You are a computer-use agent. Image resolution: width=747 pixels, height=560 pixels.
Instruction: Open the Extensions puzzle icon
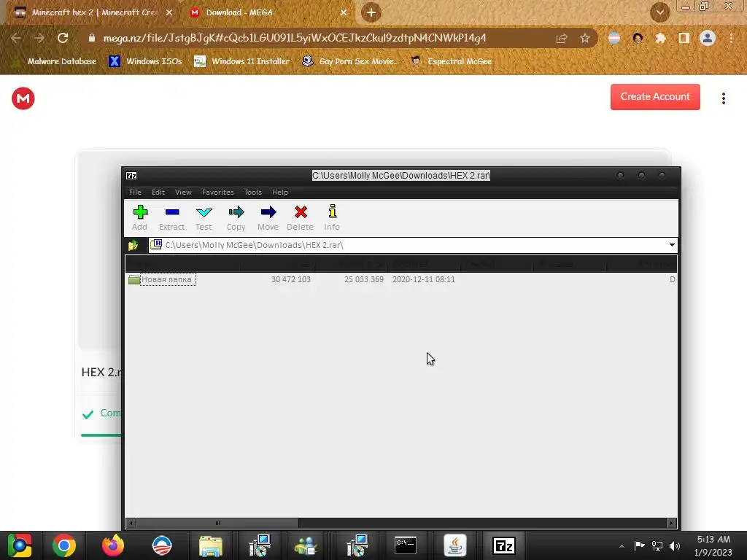click(x=660, y=38)
